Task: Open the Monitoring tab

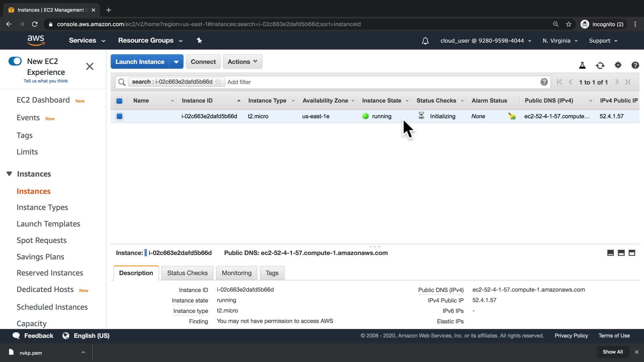Action: [236, 273]
